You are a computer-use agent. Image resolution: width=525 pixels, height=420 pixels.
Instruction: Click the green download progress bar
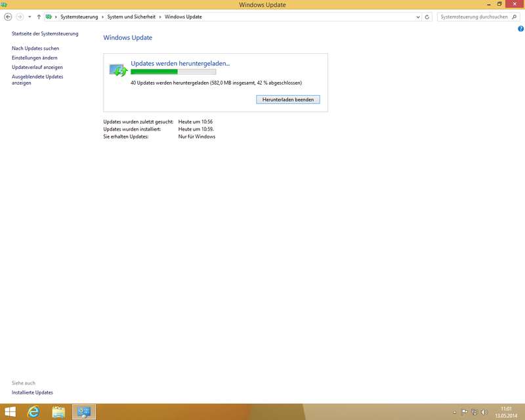[173, 72]
